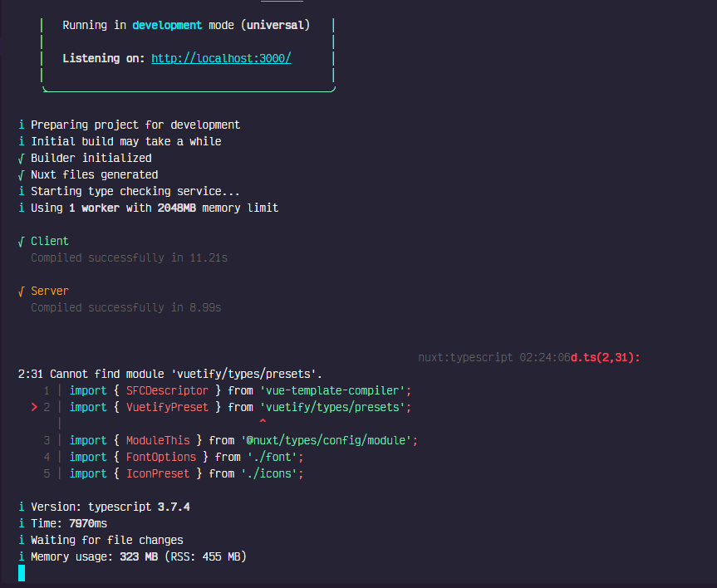This screenshot has width=717, height=588.
Task: Click 'Starting type checking service...' line
Action: pyautogui.click(x=135, y=191)
